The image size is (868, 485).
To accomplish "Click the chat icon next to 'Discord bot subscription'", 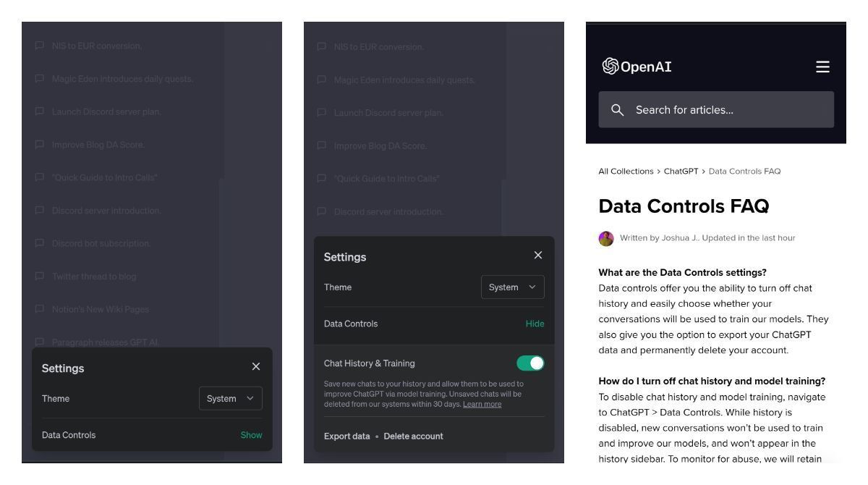I will [x=40, y=243].
